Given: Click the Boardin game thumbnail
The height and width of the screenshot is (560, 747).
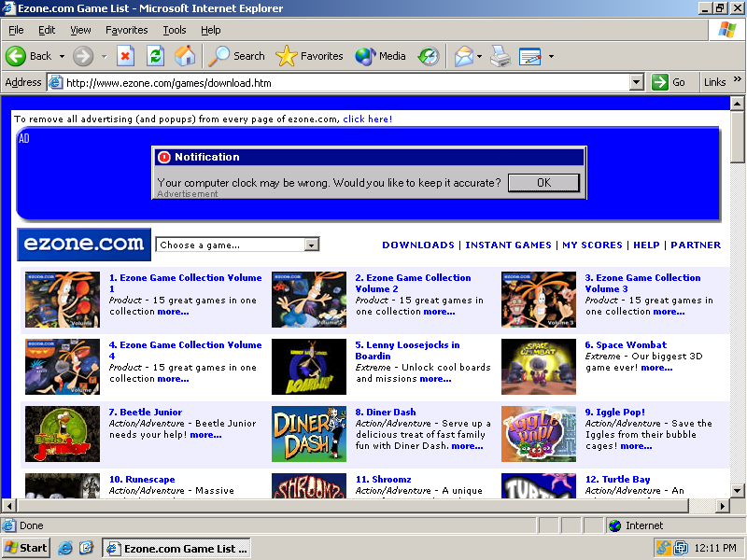Looking at the screenshot, I should click(x=309, y=367).
